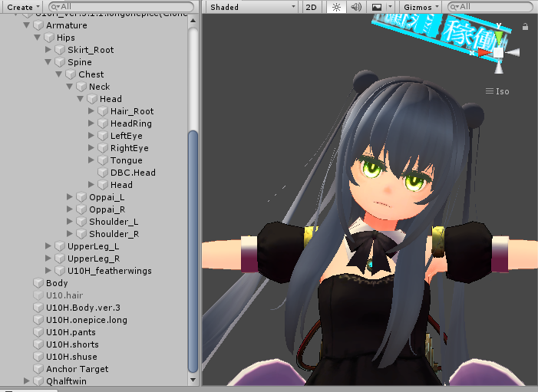Open the Create dropdown in Hierarchy
The height and width of the screenshot is (392, 538).
(x=23, y=7)
